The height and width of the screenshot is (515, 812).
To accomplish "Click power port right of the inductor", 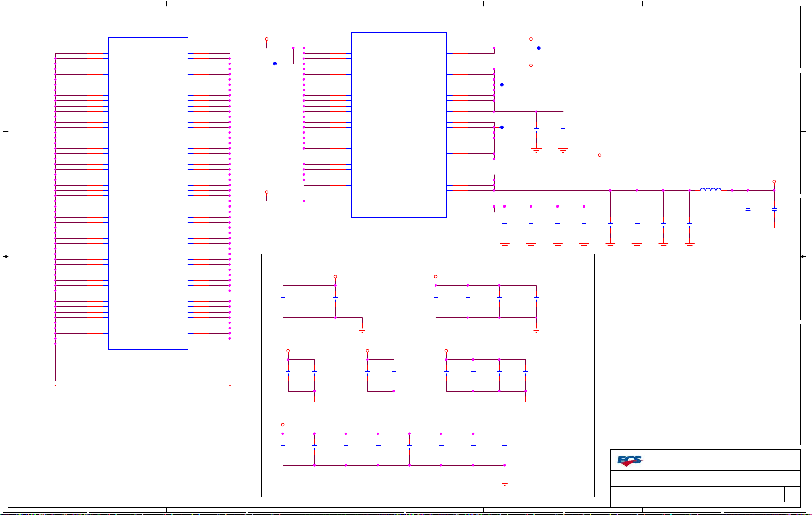I will click(x=774, y=182).
